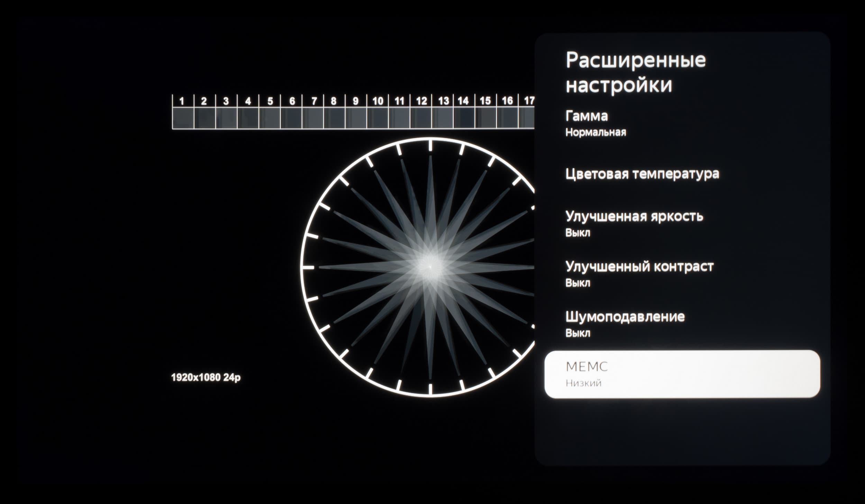This screenshot has width=865, height=504.
Task: Click the Низкий value under MEMC
Action: pos(584,383)
